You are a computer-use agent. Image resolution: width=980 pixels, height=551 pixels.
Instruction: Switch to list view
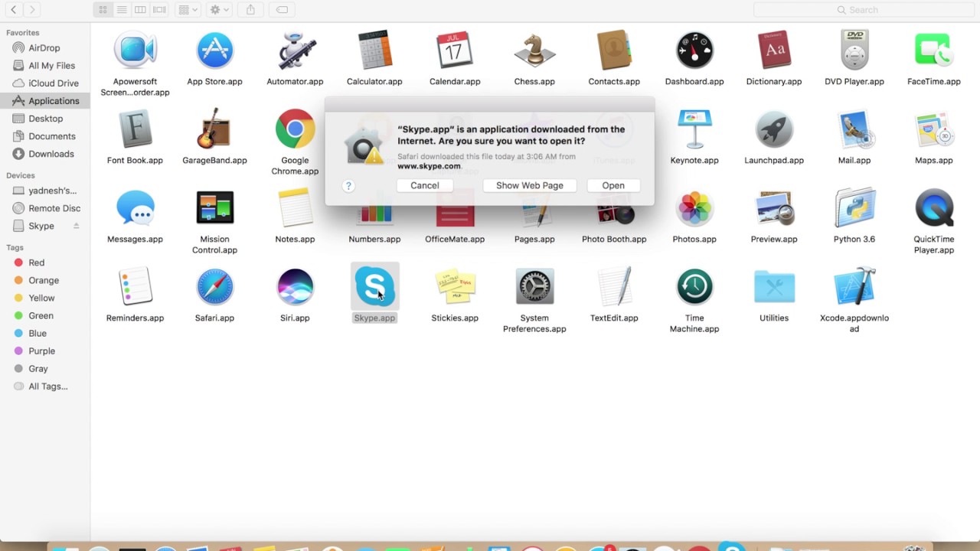pyautogui.click(x=121, y=9)
